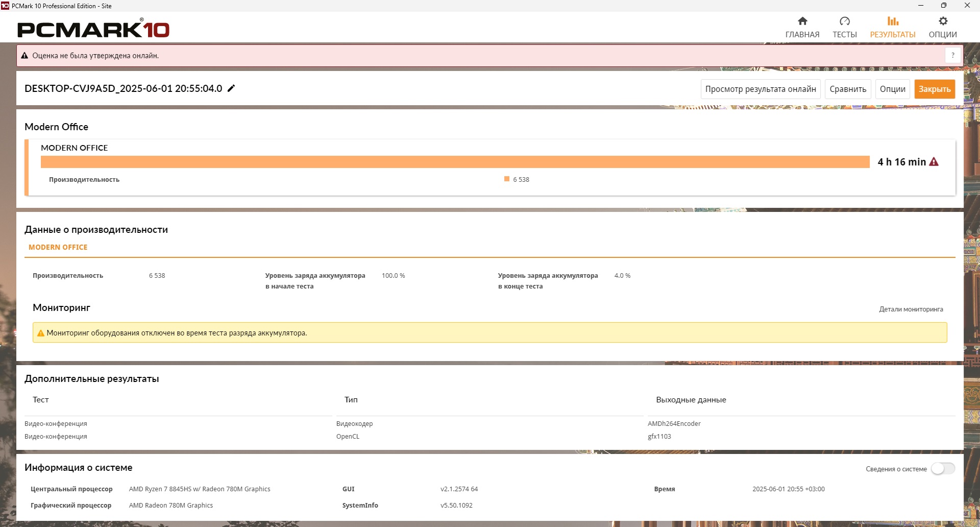
Task: Open the ГЛАВНАЯ home tab
Action: pos(802,28)
